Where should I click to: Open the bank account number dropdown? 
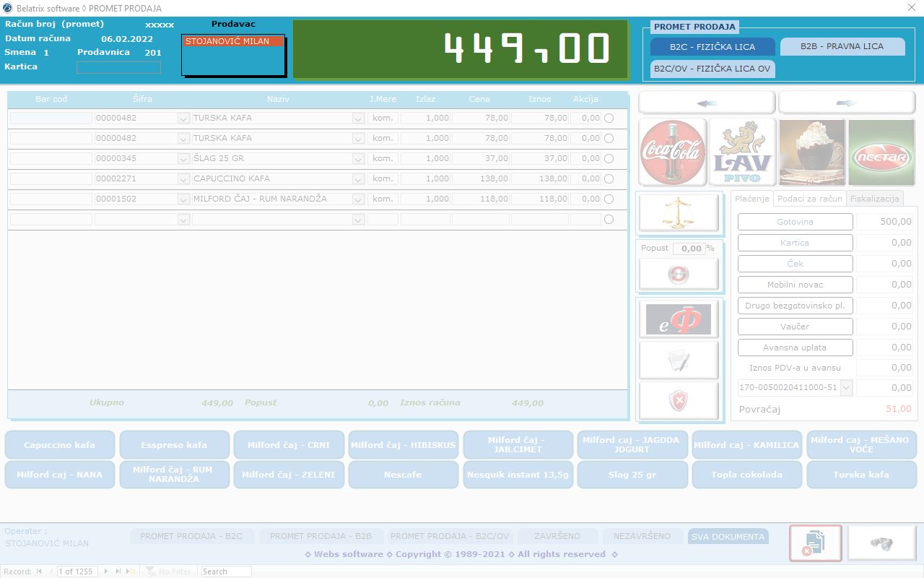847,388
